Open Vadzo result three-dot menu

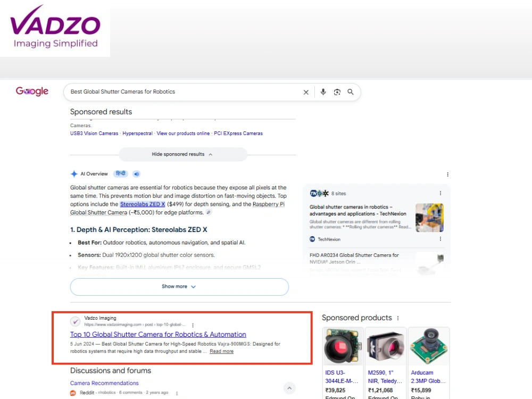point(193,325)
